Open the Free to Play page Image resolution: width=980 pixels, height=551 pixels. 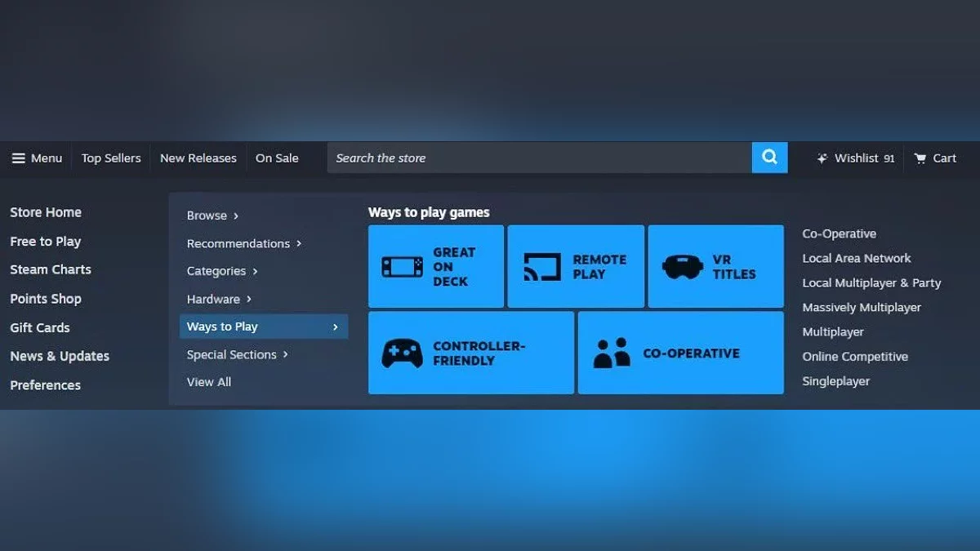[46, 242]
